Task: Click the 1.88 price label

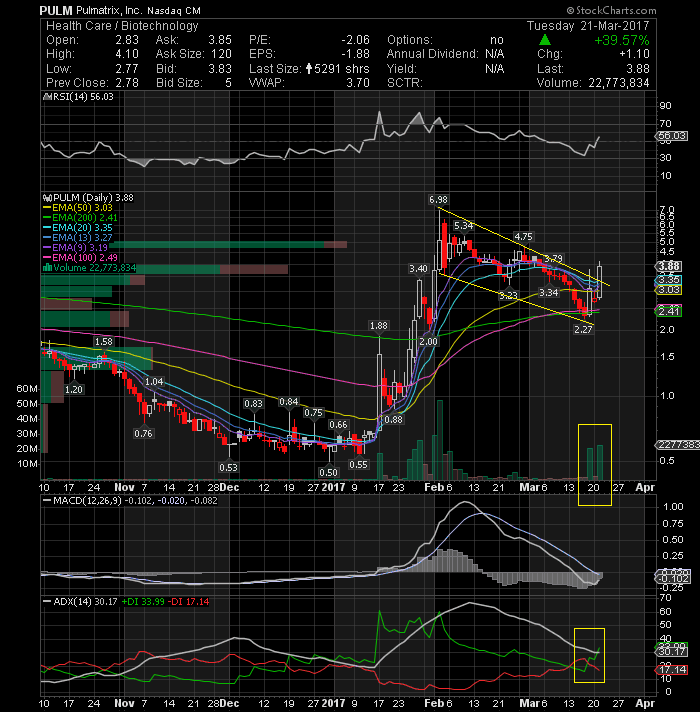Action: (x=379, y=326)
